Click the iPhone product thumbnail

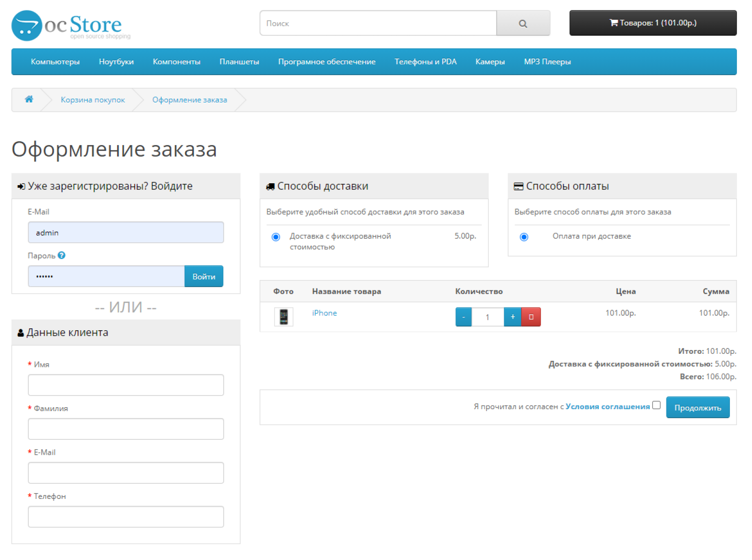point(284,317)
